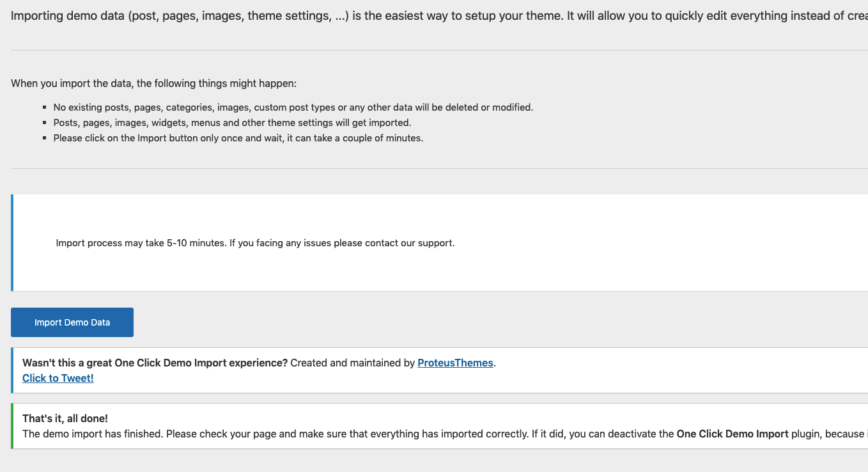This screenshot has width=868, height=472.
Task: Click the "That's it, all done!" heading
Action: pyautogui.click(x=65, y=418)
